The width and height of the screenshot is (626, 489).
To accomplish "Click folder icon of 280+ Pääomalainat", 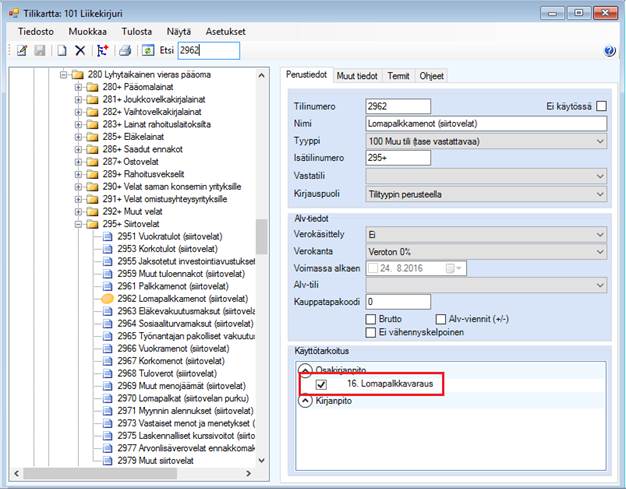I will (x=92, y=87).
